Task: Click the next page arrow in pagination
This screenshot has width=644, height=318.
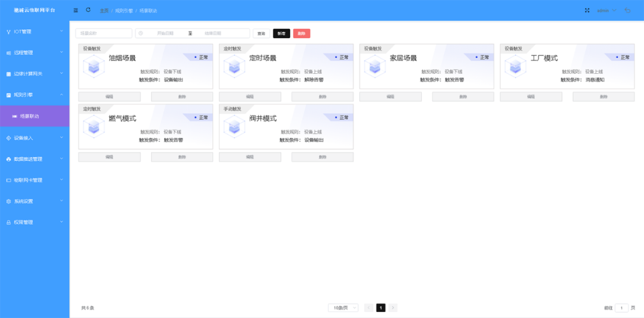Action: [x=393, y=308]
